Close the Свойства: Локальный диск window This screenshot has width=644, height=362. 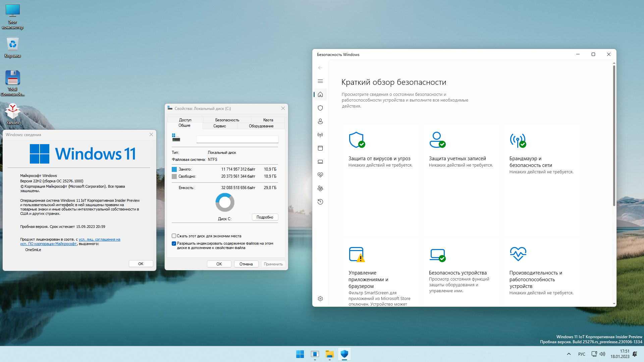283,108
